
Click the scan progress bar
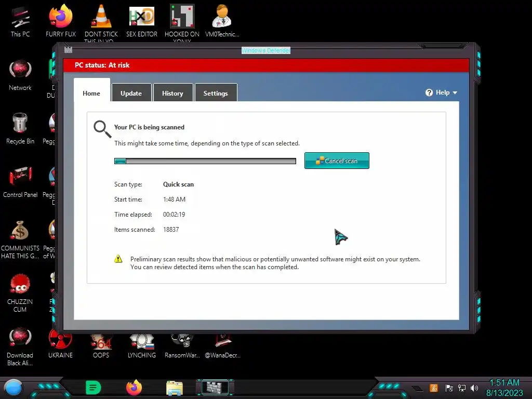coord(205,161)
